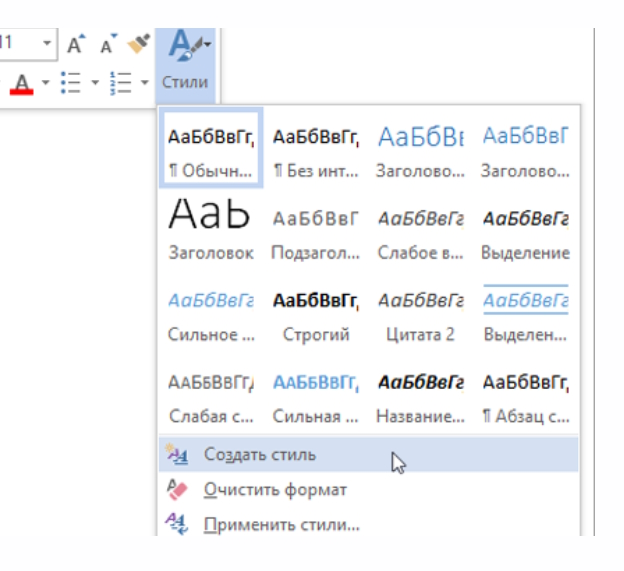Click the eraser icon beside Очистить формат
Image resolution: width=624 pixels, height=571 pixels.
pyautogui.click(x=177, y=489)
